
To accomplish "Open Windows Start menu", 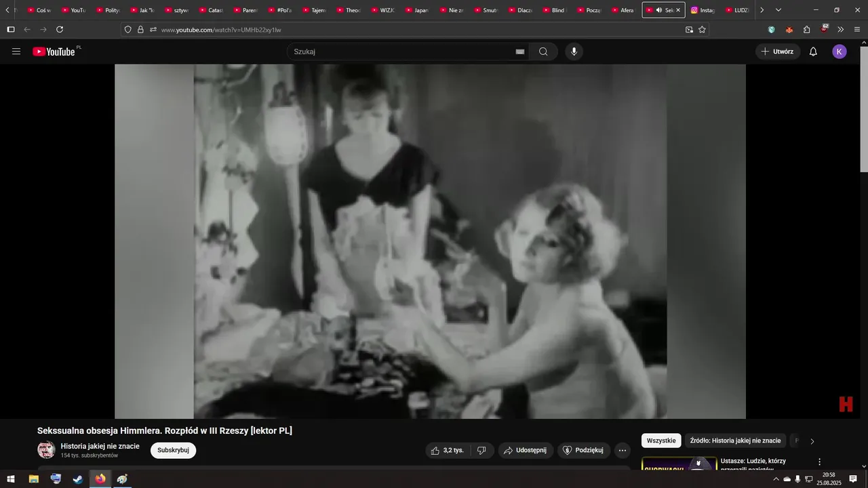I will pos(11,479).
